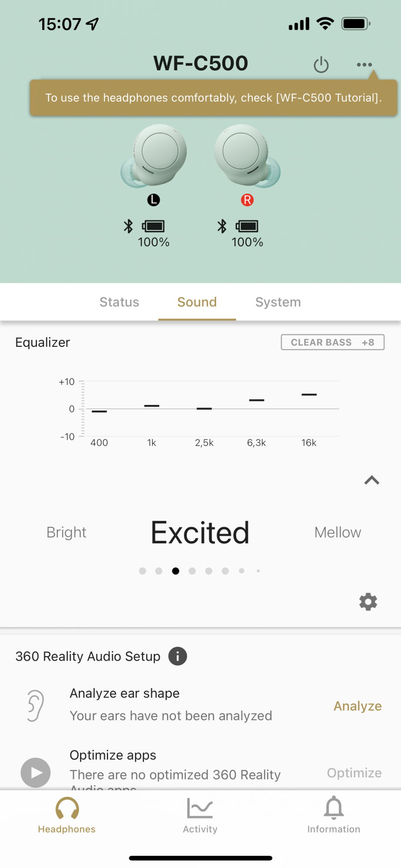The width and height of the screenshot is (401, 868).
Task: Open the Headphones bottom tab
Action: click(x=67, y=815)
